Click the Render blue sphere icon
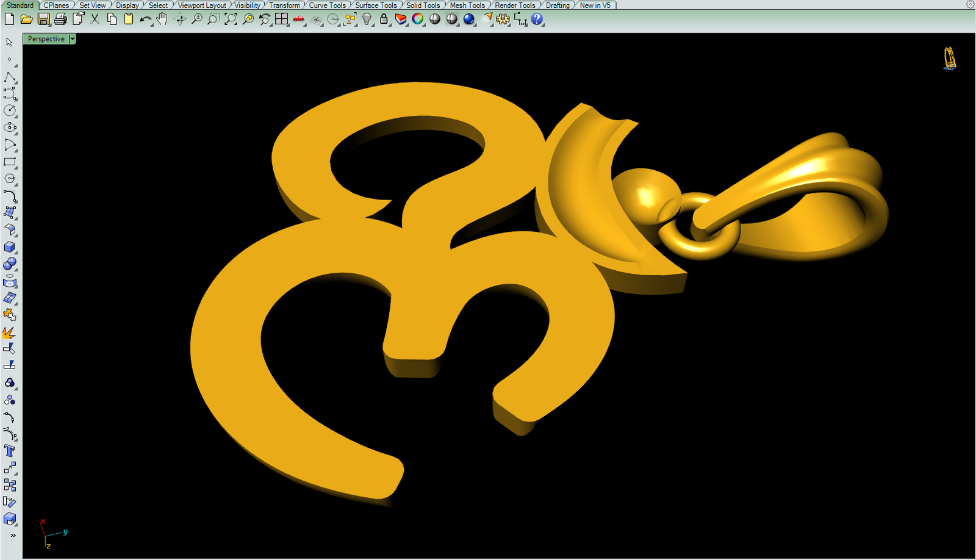 click(x=469, y=19)
